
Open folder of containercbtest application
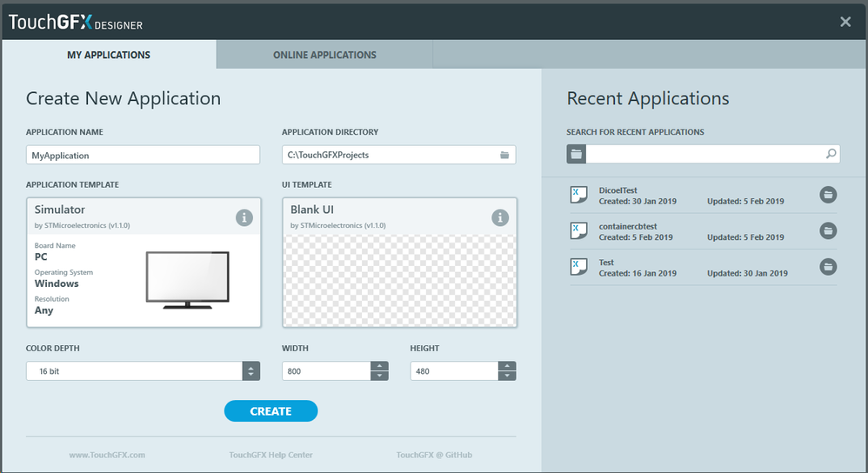coord(828,230)
